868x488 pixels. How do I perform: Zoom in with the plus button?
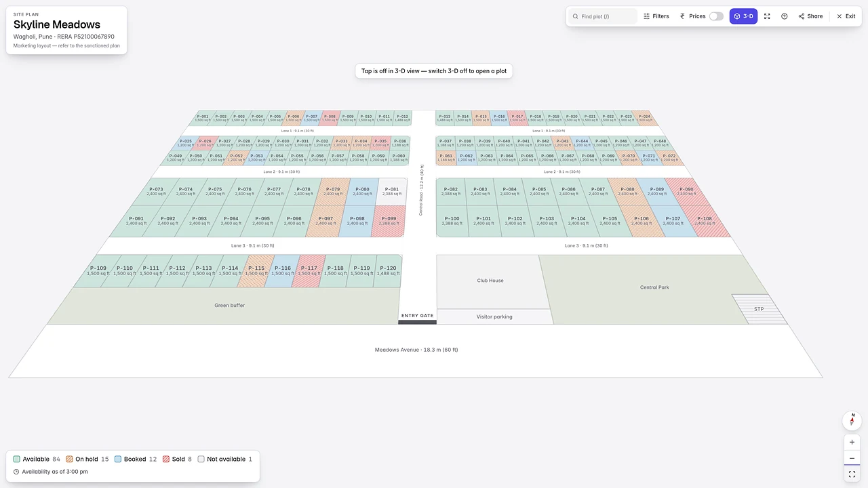852,443
